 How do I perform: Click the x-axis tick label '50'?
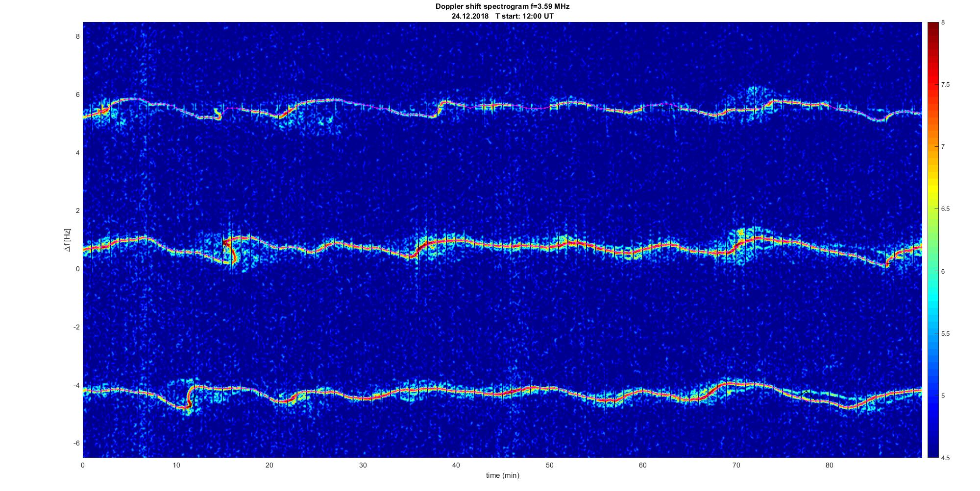[x=549, y=465]
